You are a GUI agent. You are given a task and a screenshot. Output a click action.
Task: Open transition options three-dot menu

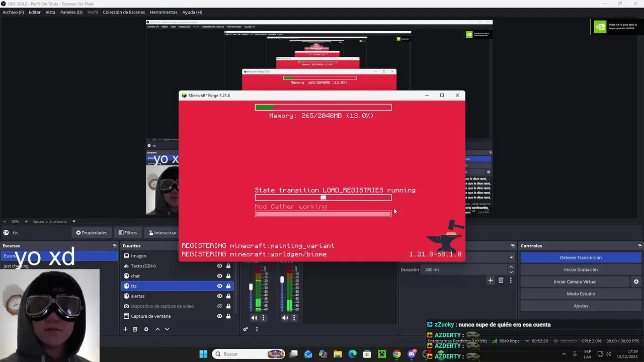coord(511,281)
